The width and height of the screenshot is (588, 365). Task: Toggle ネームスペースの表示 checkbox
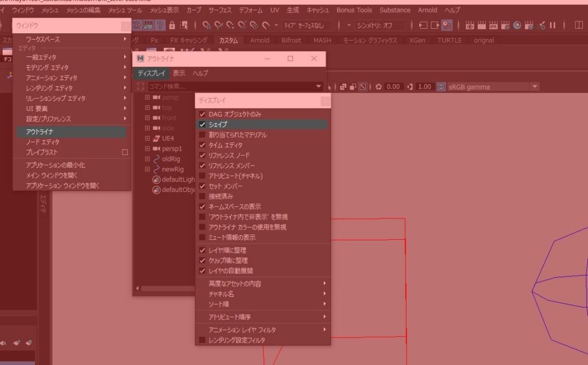click(x=202, y=206)
